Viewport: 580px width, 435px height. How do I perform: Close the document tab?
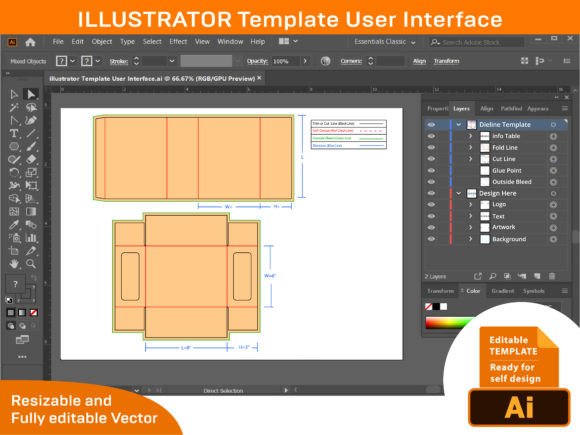259,78
